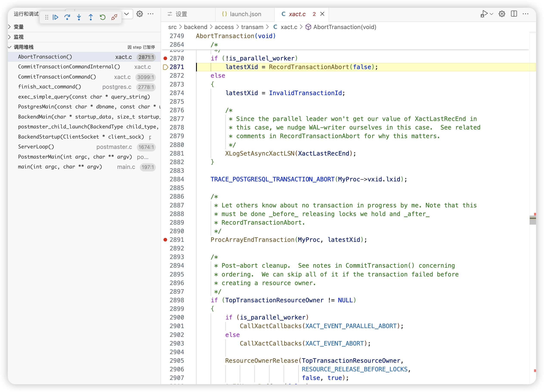The image size is (544, 392).
Task: Open the debug configuration dropdown
Action: (x=127, y=14)
